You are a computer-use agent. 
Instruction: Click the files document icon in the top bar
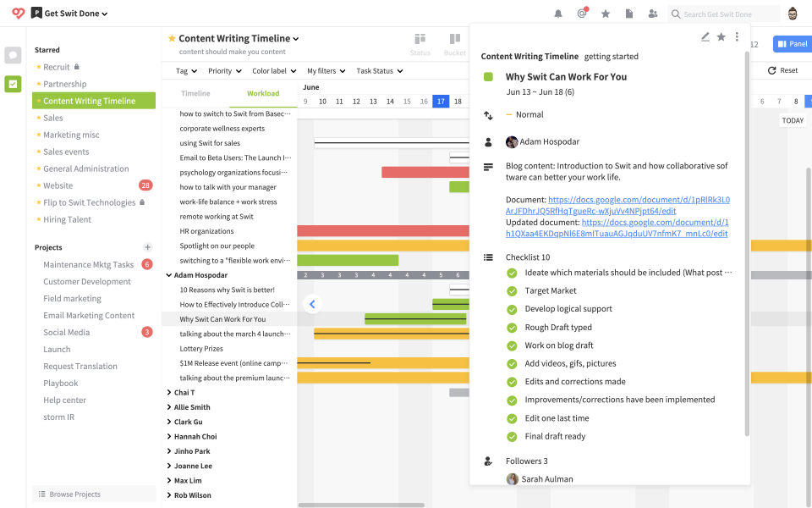(630, 14)
